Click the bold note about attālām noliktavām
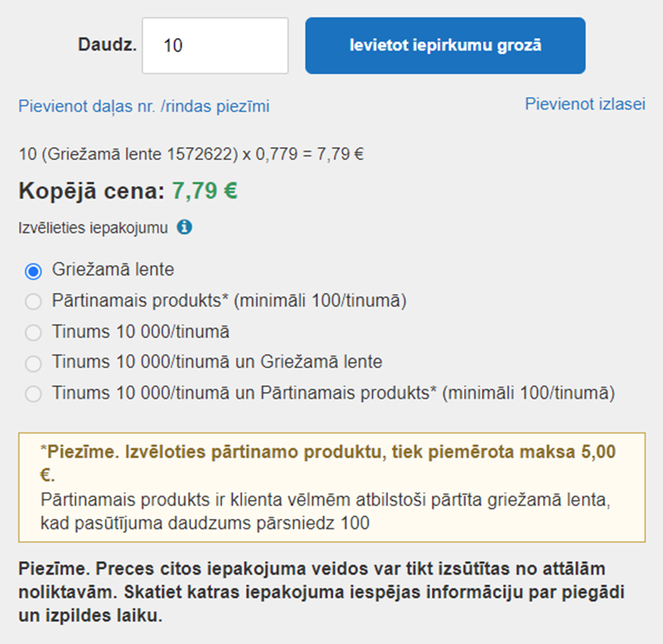This screenshot has height=644, width=663. [x=321, y=592]
